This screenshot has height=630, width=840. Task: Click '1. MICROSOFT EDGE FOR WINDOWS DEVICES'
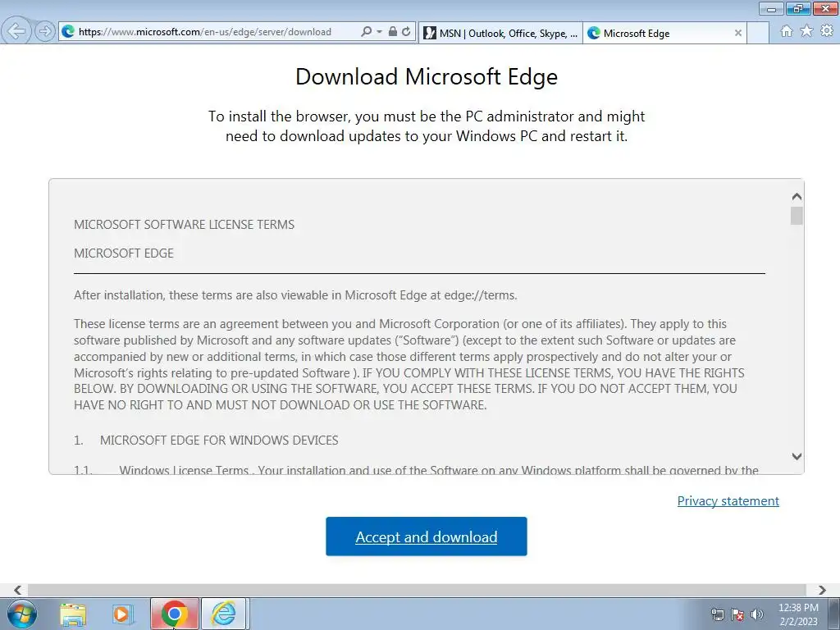(x=206, y=441)
